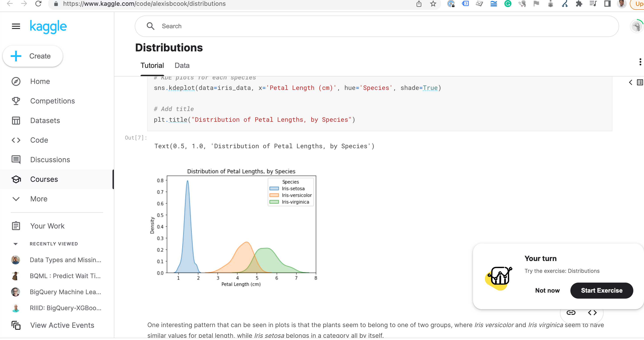Select the Competitions trophy icon
The height and width of the screenshot is (340, 644).
(16, 101)
